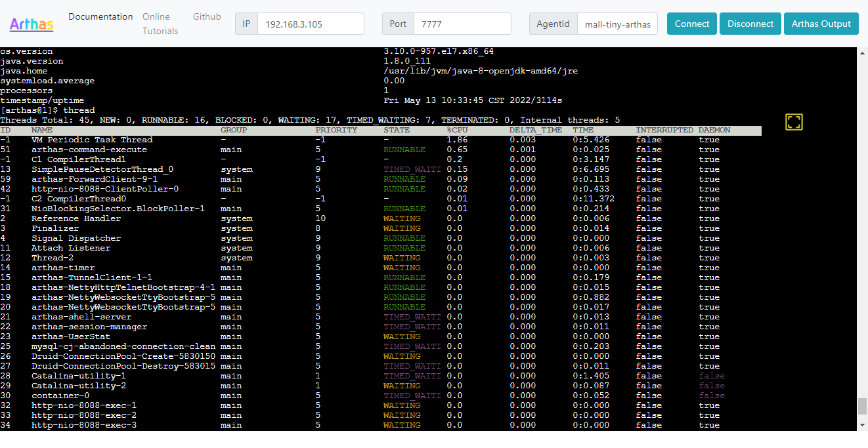Click the Port label
The image size is (868, 448).
pos(398,24)
